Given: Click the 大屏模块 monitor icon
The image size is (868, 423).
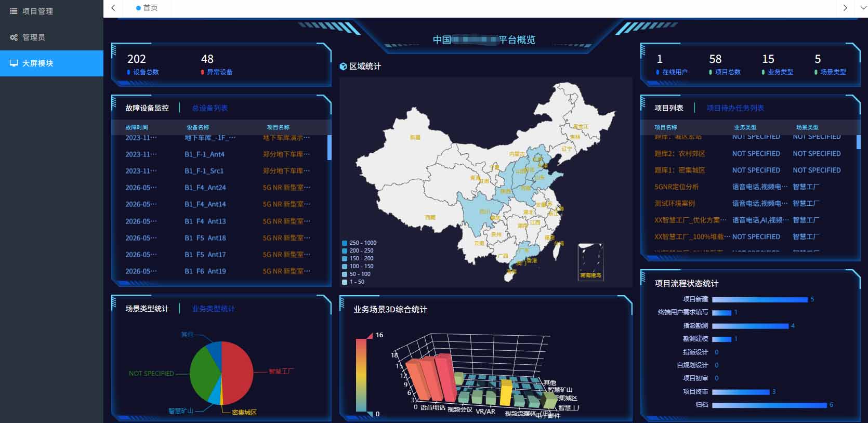Looking at the screenshot, I should (14, 63).
